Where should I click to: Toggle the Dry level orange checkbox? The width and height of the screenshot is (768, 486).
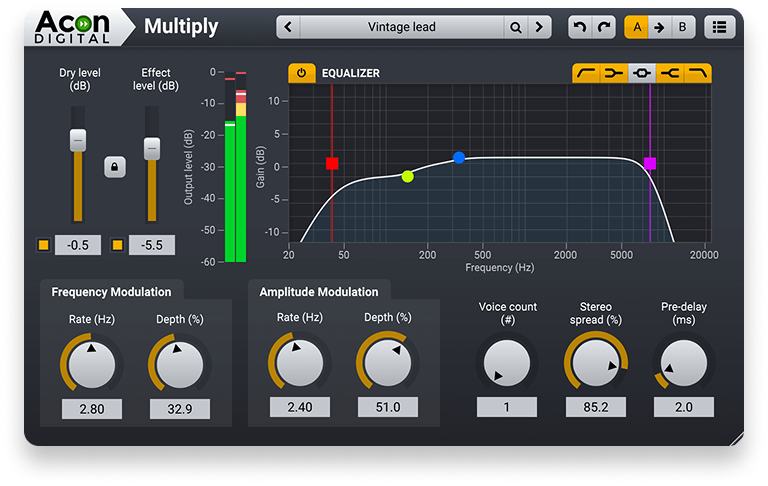pyautogui.click(x=43, y=245)
